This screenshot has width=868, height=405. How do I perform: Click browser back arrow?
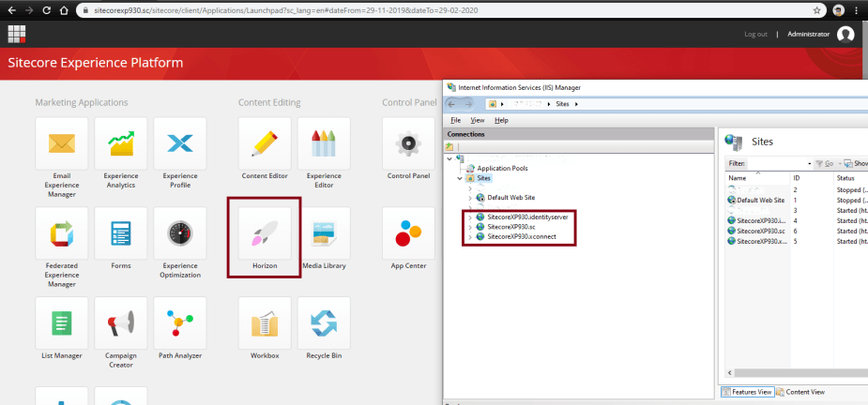pyautogui.click(x=12, y=10)
